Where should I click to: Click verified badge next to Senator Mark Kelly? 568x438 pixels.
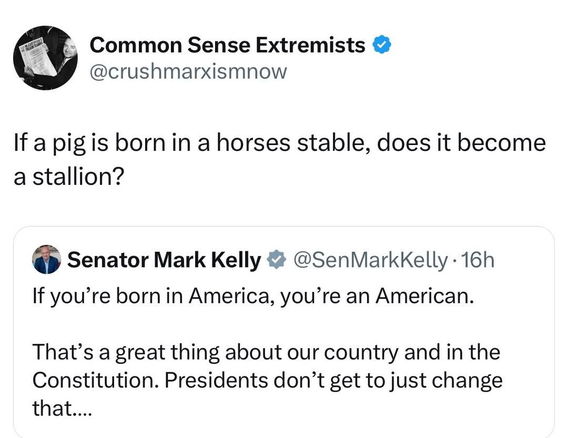[x=277, y=259]
